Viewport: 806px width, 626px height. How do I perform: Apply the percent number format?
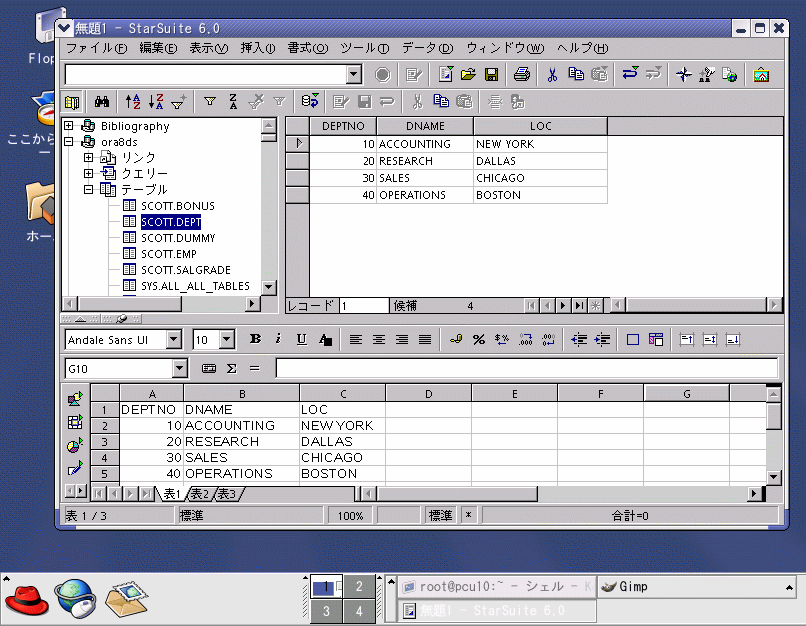(479, 339)
